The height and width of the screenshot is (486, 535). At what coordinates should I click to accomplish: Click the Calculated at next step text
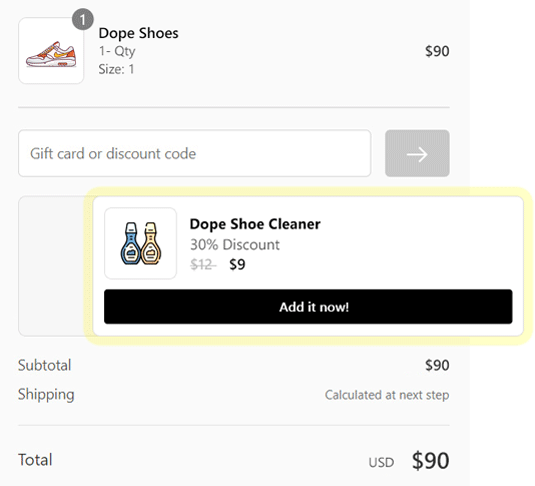(387, 395)
